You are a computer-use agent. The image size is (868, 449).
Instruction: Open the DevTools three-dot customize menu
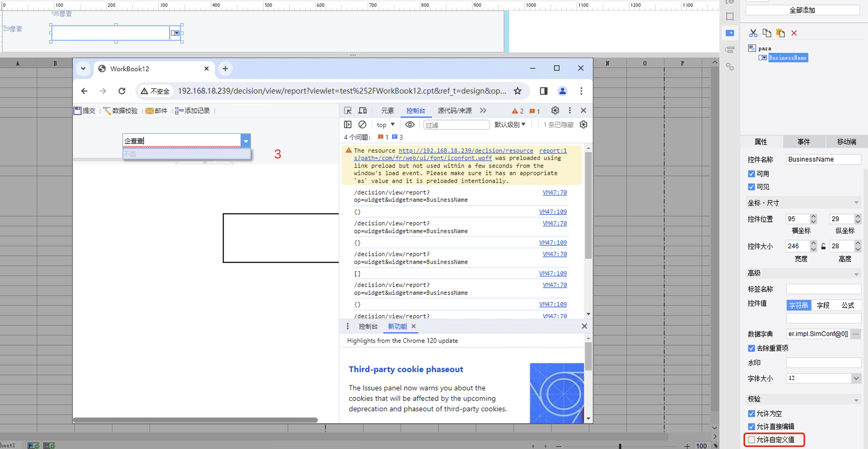click(x=570, y=110)
